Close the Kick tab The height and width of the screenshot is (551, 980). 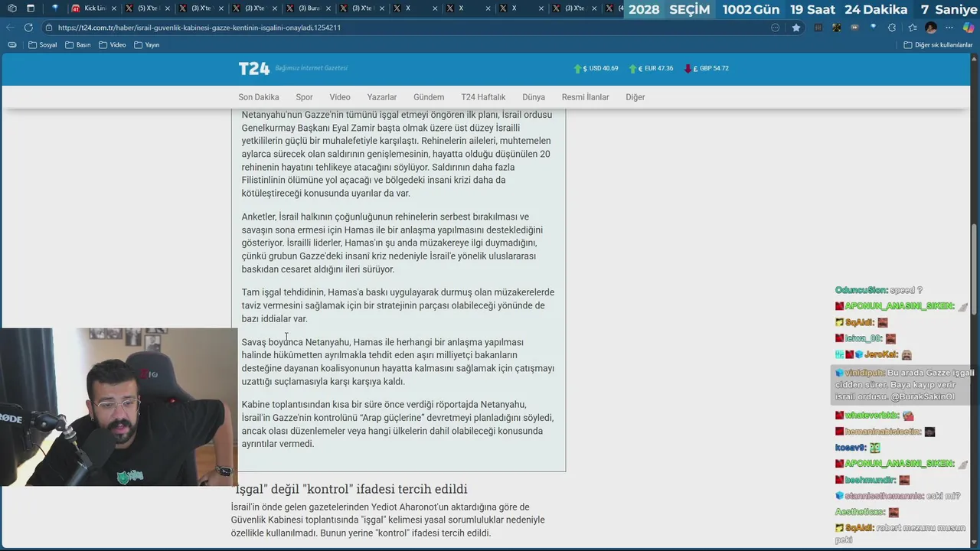tap(113, 8)
